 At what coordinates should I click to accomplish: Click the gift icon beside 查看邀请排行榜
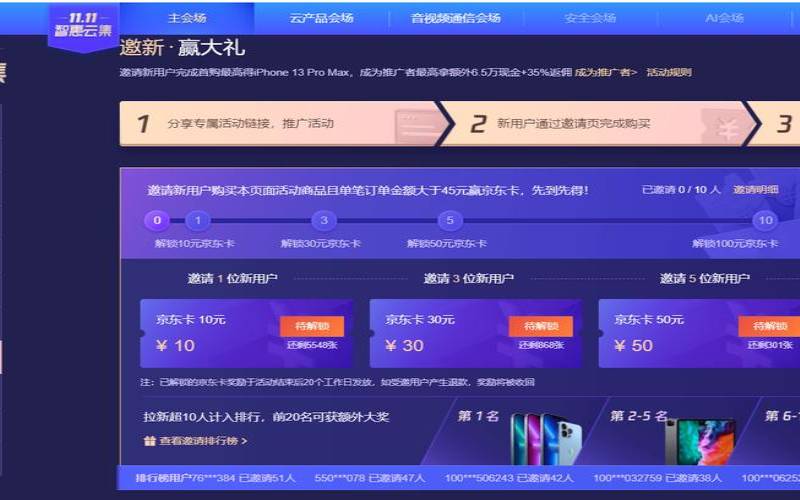click(149, 441)
